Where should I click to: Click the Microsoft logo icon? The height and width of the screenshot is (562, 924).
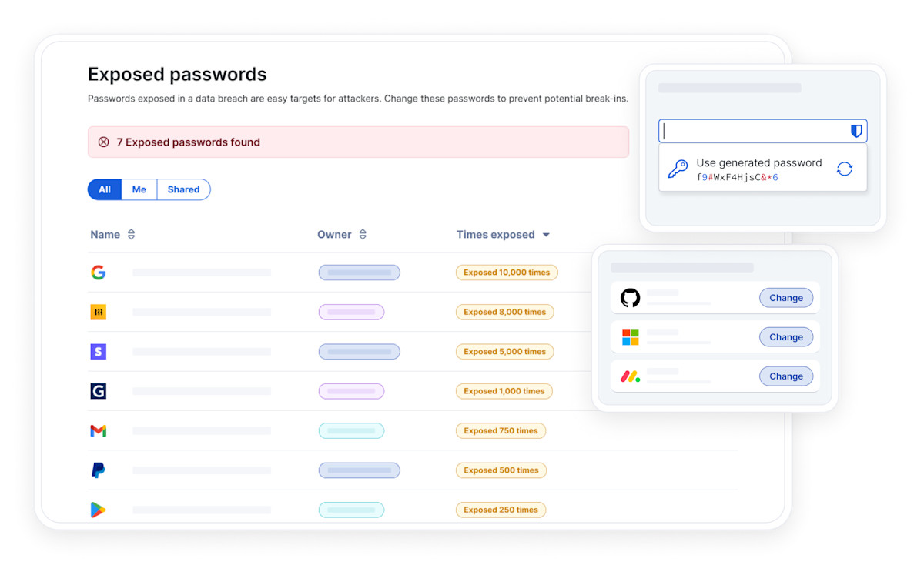click(630, 337)
